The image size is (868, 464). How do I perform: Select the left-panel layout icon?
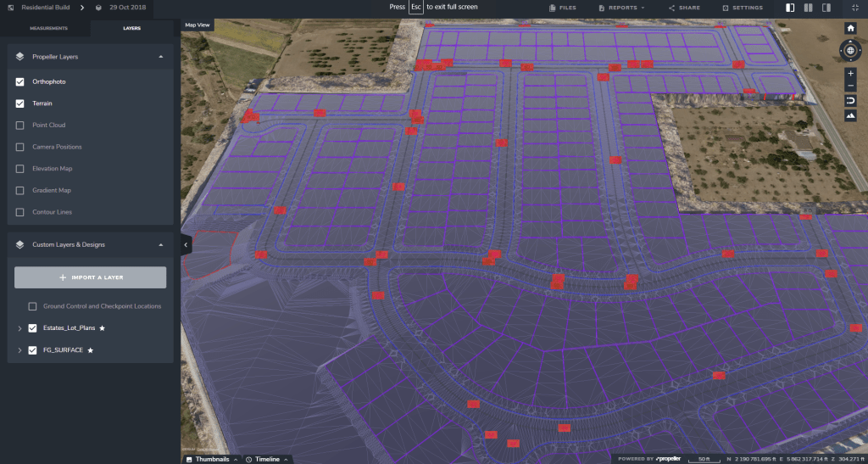[790, 8]
